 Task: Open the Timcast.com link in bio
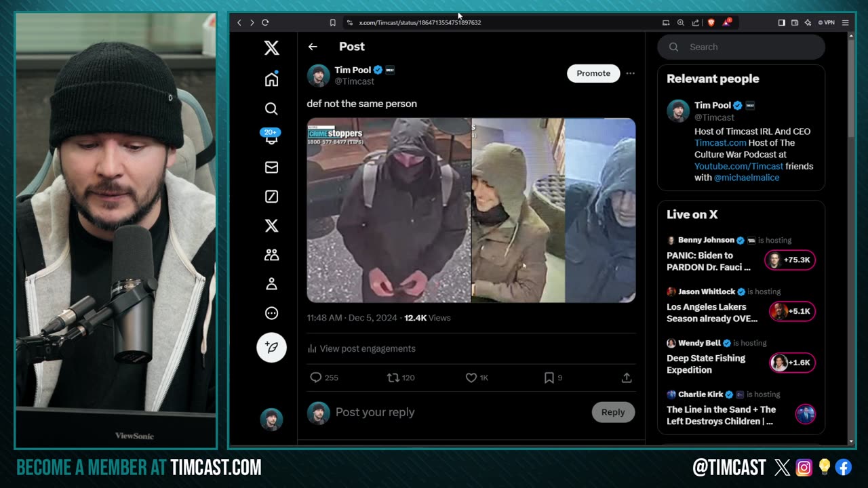pyautogui.click(x=719, y=143)
